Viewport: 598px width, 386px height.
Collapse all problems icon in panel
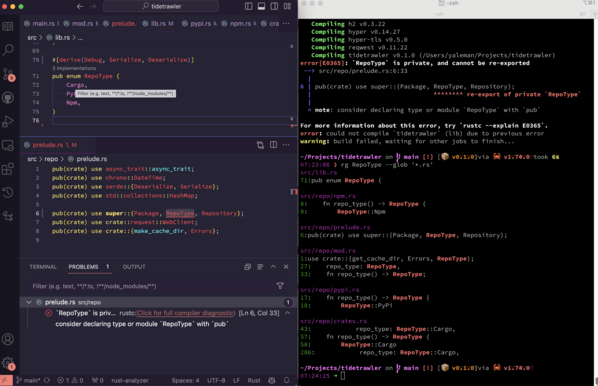click(248, 267)
